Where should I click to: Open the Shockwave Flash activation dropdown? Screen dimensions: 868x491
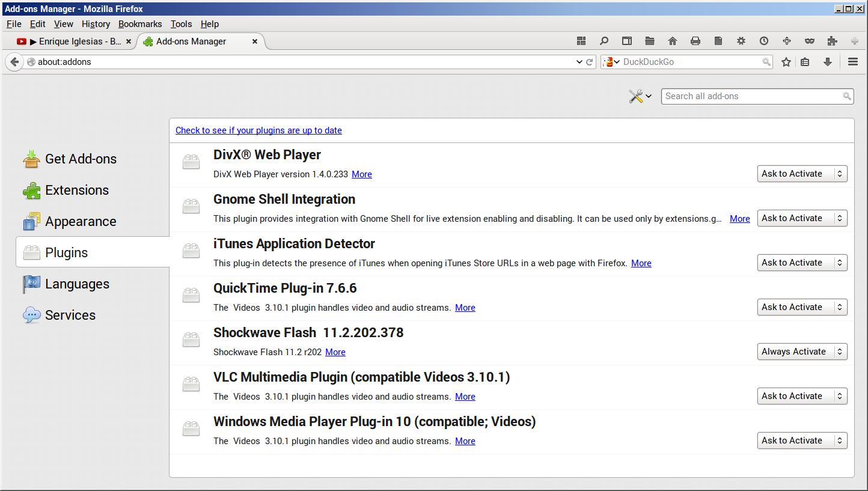click(802, 352)
